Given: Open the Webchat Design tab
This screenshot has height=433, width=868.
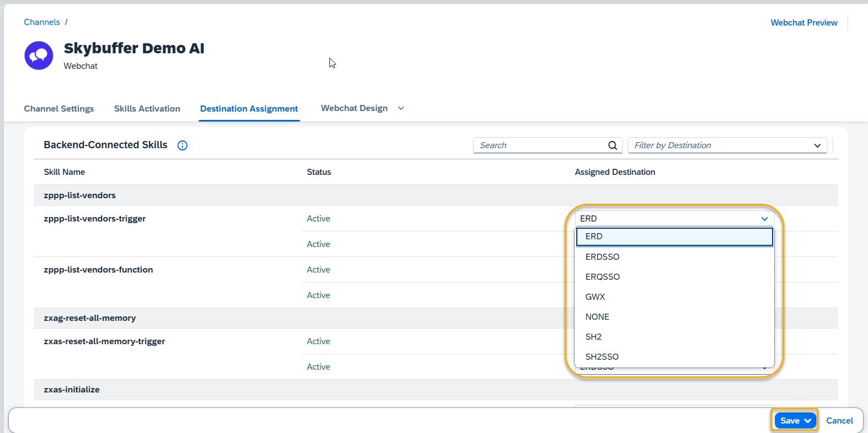Looking at the screenshot, I should [x=354, y=108].
